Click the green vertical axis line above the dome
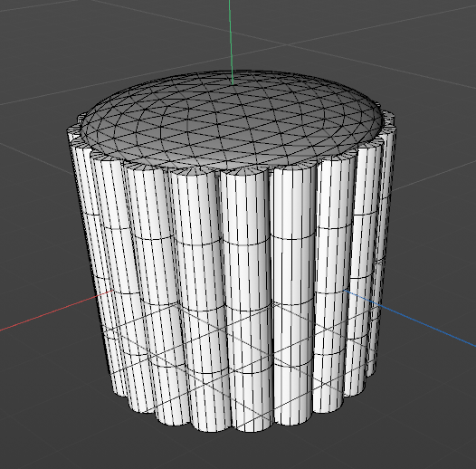 click(231, 40)
